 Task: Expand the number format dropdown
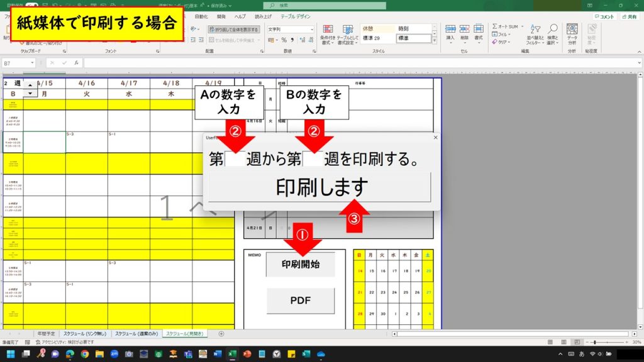(311, 29)
